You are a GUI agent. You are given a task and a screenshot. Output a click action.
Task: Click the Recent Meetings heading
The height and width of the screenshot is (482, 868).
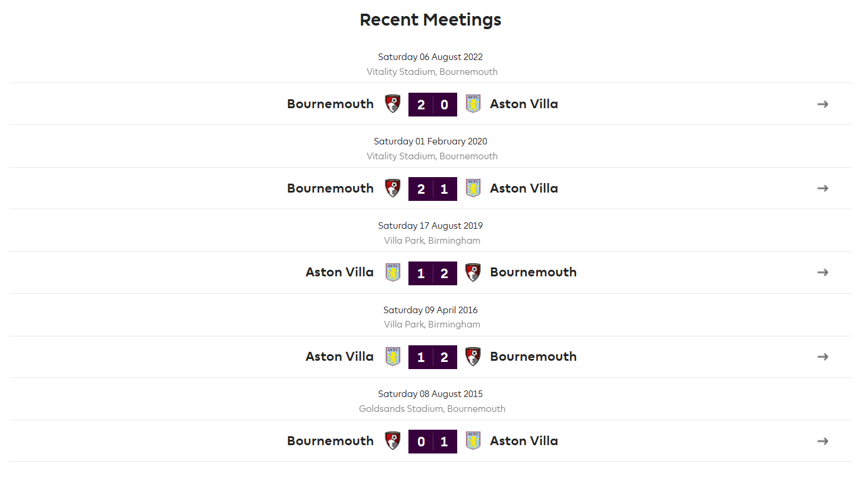[430, 20]
